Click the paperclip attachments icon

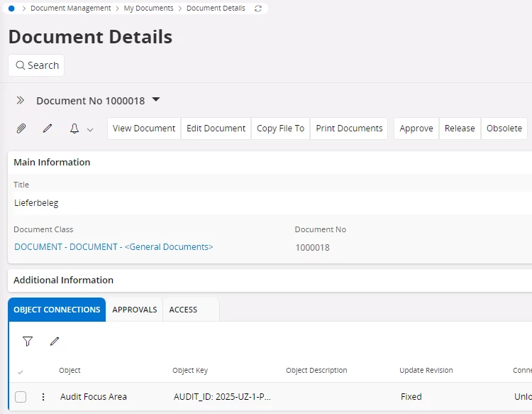21,129
